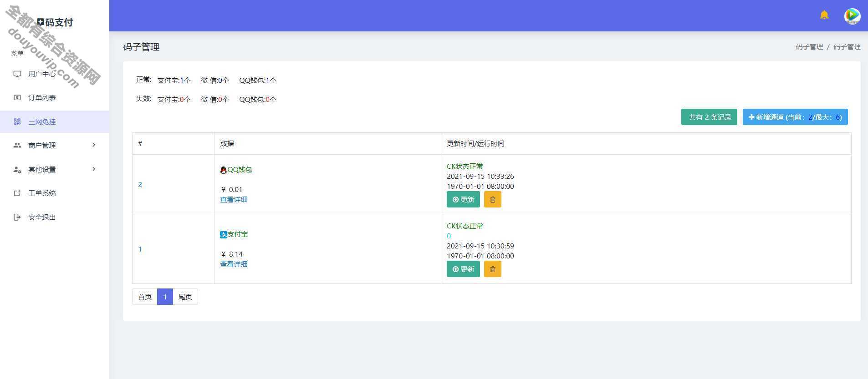
Task: Click the QQ penguin icon in row 2
Action: [x=223, y=170]
